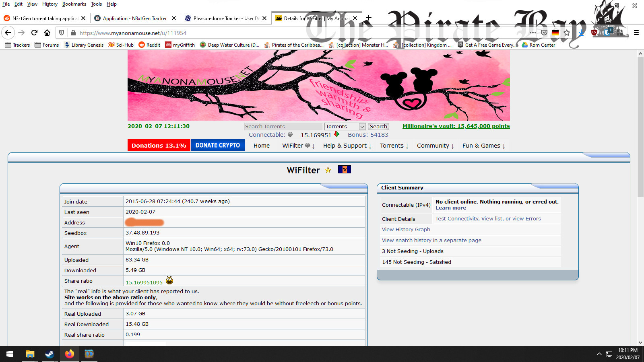Screen dimensions: 644x362
Task: Expand the WiFilter user menu
Action: pyautogui.click(x=298, y=146)
